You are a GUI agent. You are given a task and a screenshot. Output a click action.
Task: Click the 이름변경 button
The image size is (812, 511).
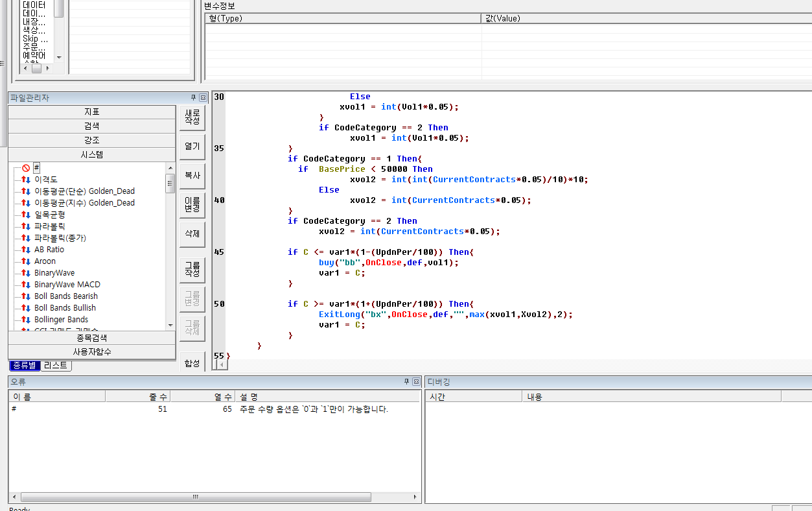tap(192, 205)
